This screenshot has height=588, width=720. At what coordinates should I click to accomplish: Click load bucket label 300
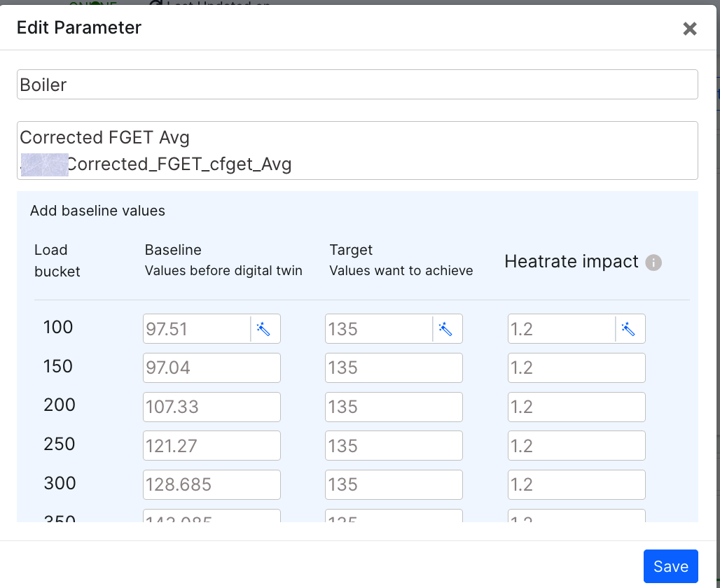(x=60, y=483)
